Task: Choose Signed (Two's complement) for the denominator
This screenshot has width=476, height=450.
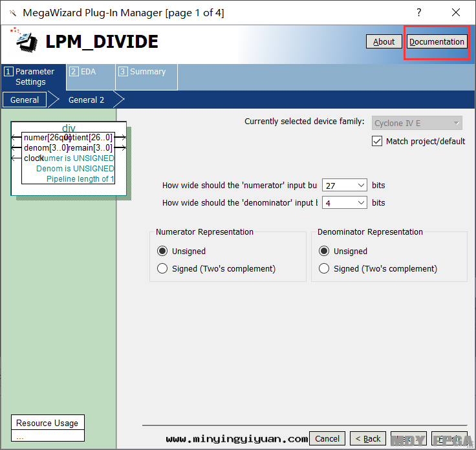Action: 324,268
